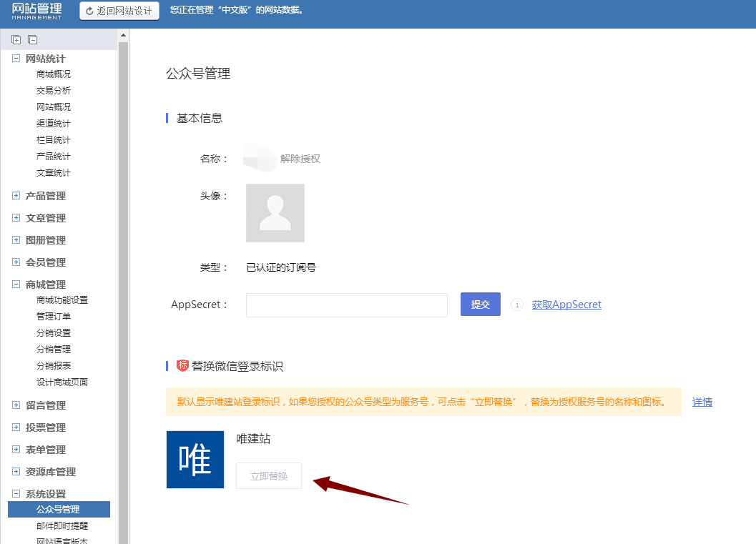Open 交易分析 in the sidebar
Viewport: 756px width, 544px height.
click(x=54, y=91)
